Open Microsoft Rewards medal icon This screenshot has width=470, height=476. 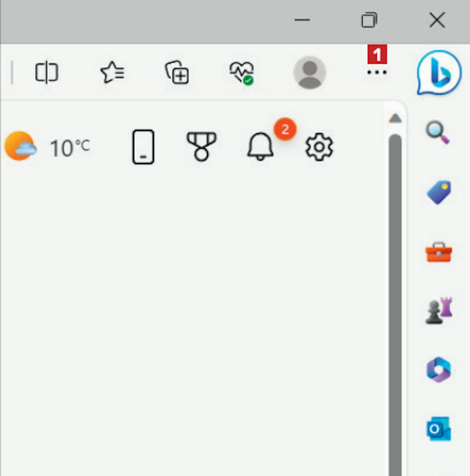coord(201,147)
